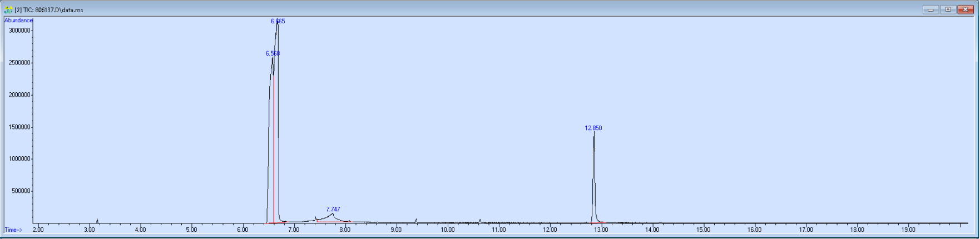
Task: Minimize the TIC chromatogram window
Action: tap(930, 9)
